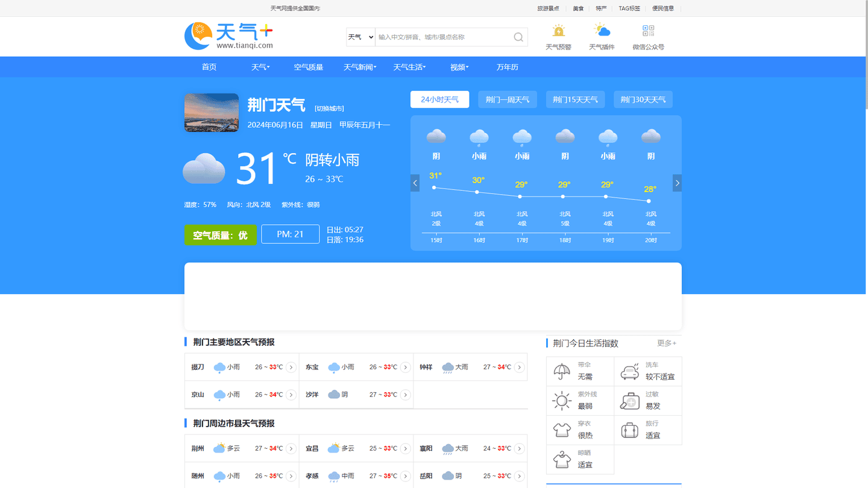Click the rain icon above 19时 forecast
Screen dimensions: 868x488
tap(608, 137)
